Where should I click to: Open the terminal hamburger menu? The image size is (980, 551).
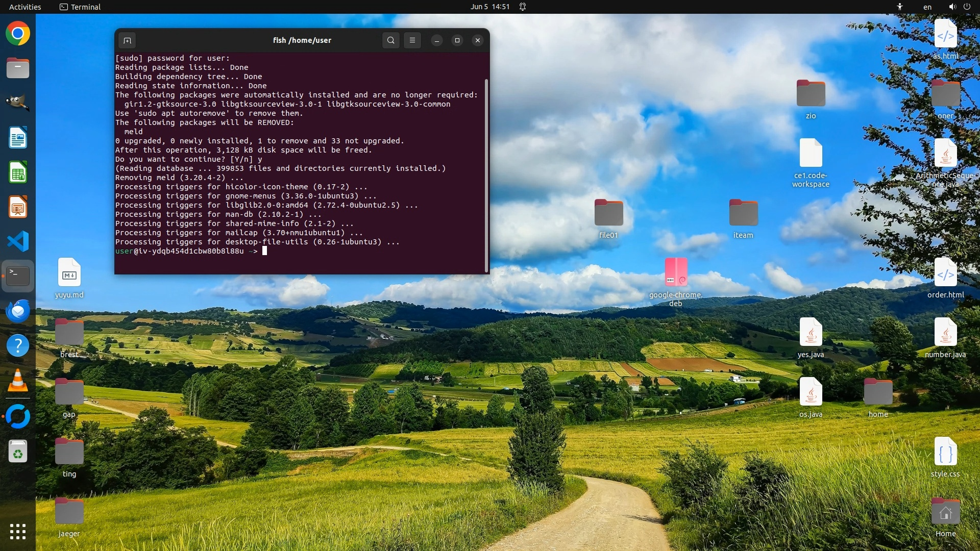(x=412, y=40)
